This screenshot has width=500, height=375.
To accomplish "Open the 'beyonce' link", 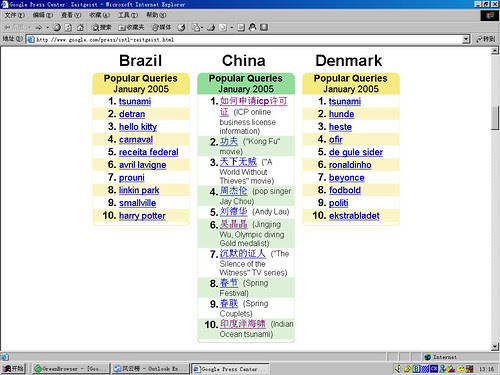I will click(347, 178).
